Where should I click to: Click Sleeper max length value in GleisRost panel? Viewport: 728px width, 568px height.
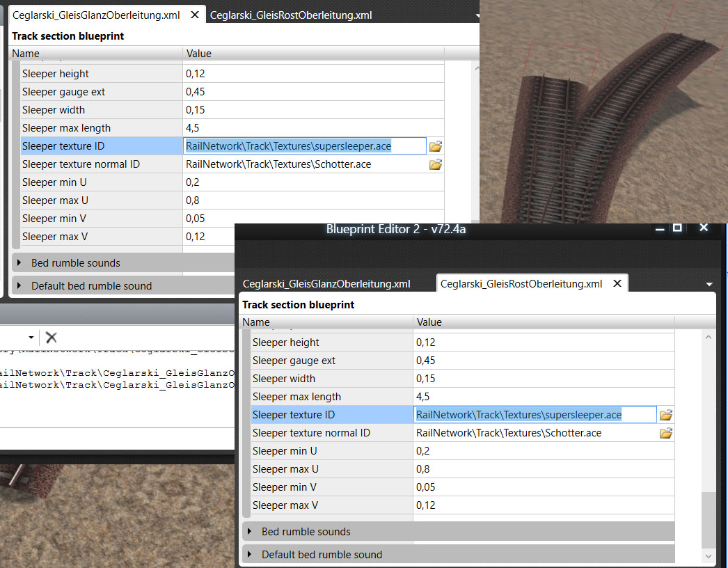543,397
